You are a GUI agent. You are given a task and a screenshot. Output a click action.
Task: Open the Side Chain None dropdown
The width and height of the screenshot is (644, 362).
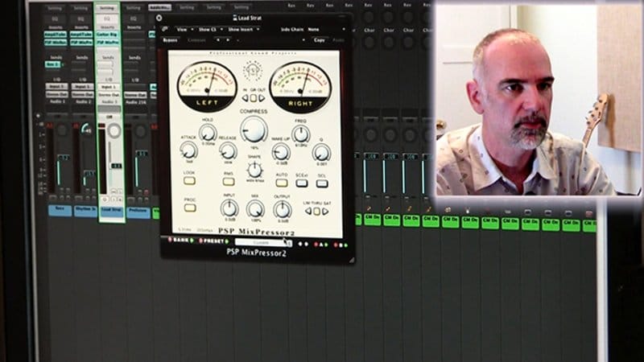(326, 29)
